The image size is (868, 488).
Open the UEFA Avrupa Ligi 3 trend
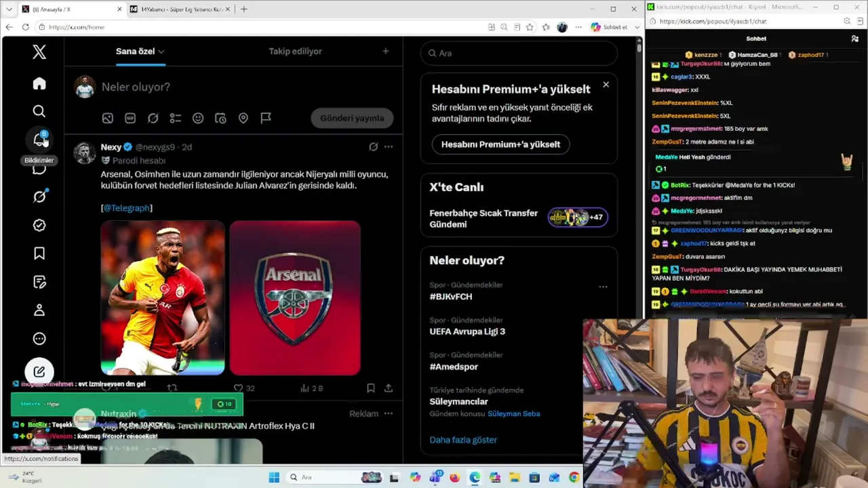(467, 331)
